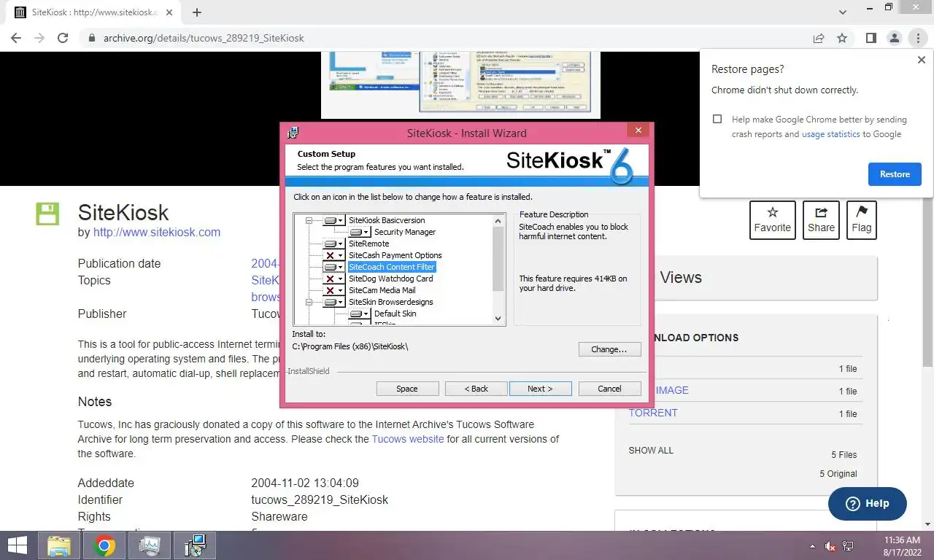
Task: Open SiteRemote feature install dropdown
Action: 334,244
